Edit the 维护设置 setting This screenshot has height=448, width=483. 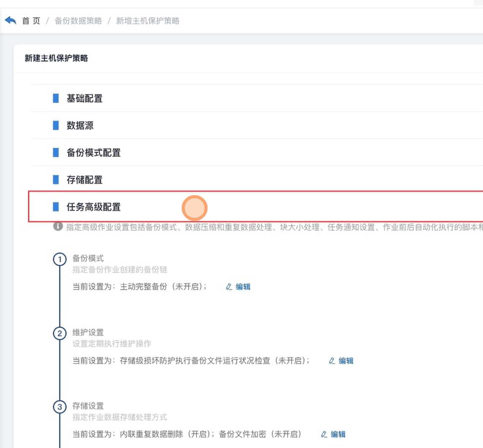click(x=341, y=360)
